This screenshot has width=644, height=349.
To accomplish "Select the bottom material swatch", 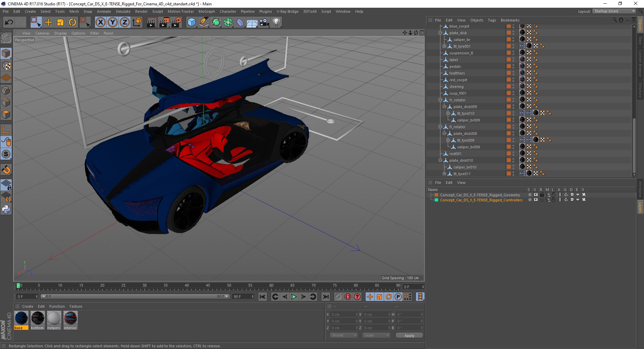I will point(38,320).
